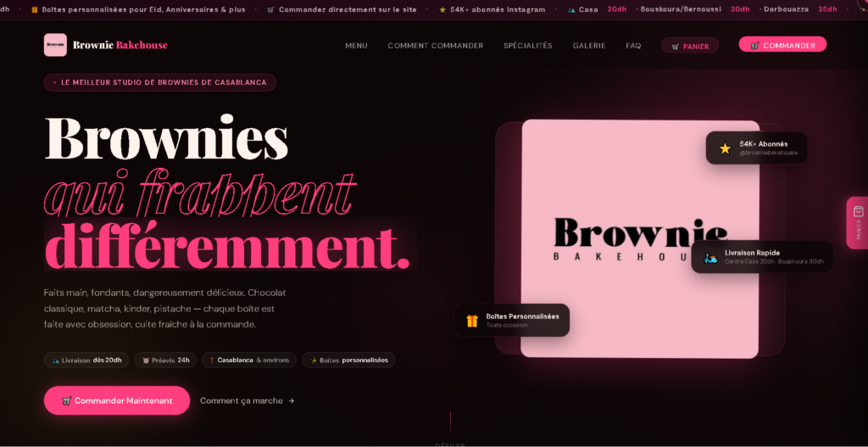This screenshot has height=447, width=868.
Task: Click the gift icon on Boîtes Personnalisées card
Action: tap(472, 321)
